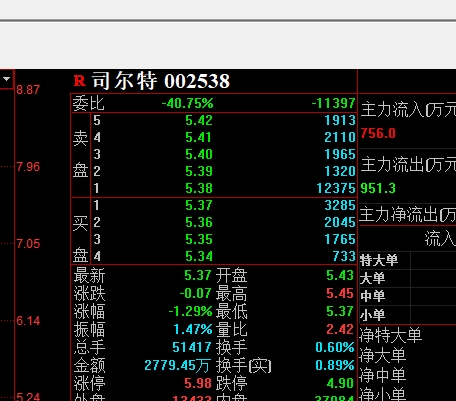
Task: Select sell level 4 price 5.41
Action: tap(199, 137)
